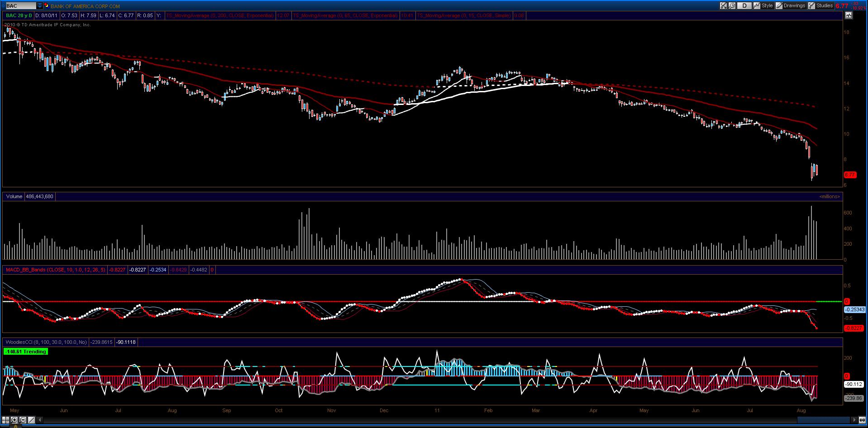The image size is (868, 428).
Task: Click the zoom in magnifier icon
Action: click(14, 420)
